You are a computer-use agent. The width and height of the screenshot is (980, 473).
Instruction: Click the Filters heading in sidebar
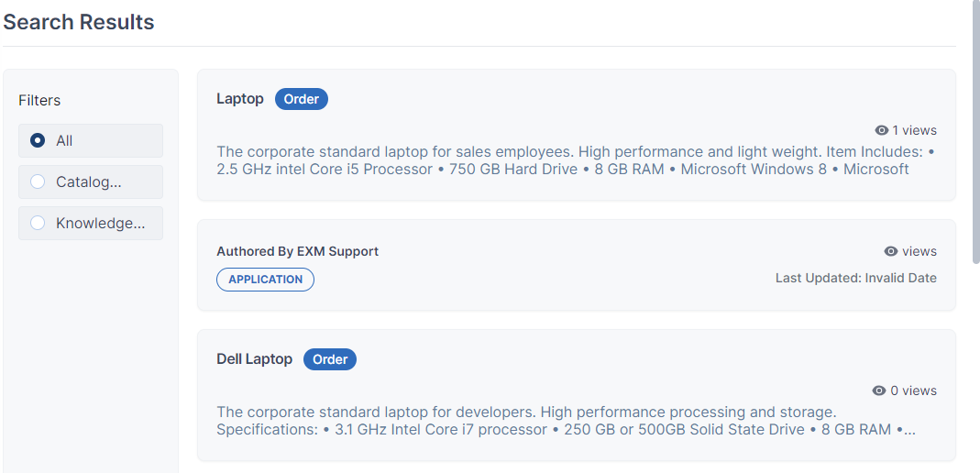tap(39, 101)
